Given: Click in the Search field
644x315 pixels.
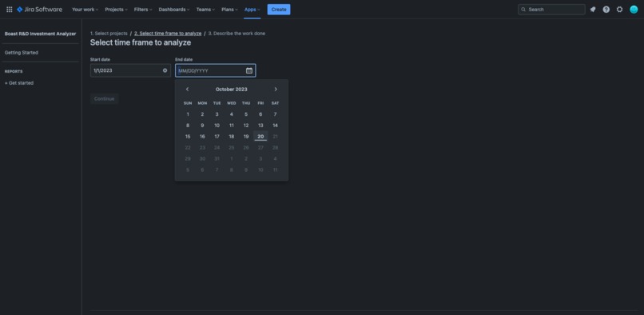Looking at the screenshot, I should (551, 10).
